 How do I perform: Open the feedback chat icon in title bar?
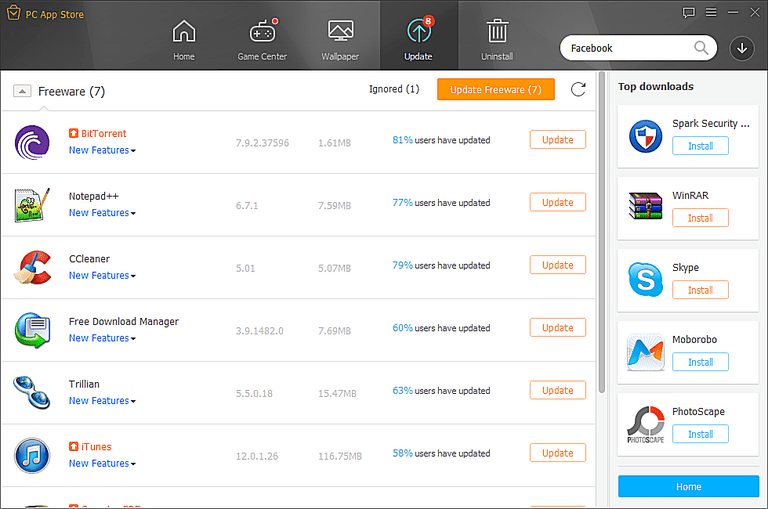pyautogui.click(x=688, y=13)
